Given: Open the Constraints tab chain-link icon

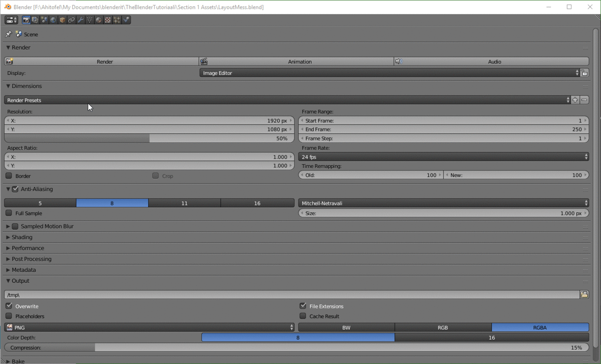Looking at the screenshot, I should pos(71,20).
